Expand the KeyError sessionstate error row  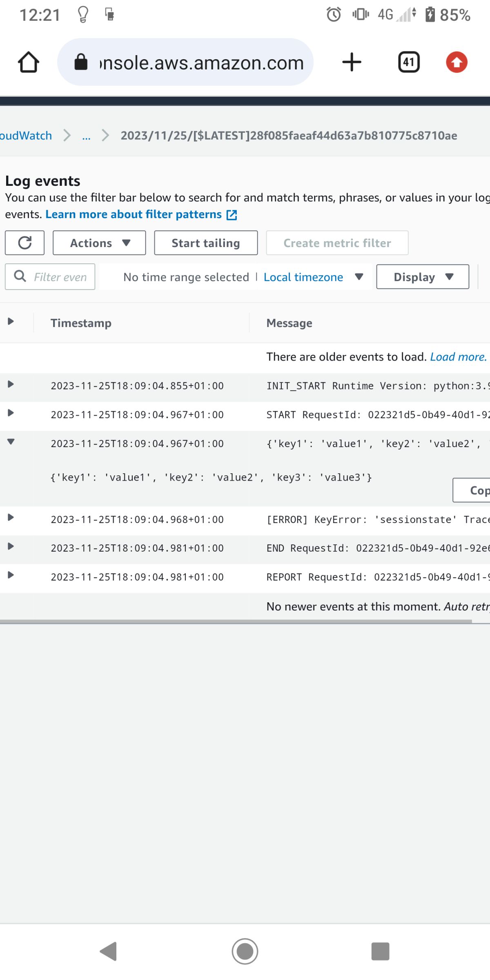11,518
